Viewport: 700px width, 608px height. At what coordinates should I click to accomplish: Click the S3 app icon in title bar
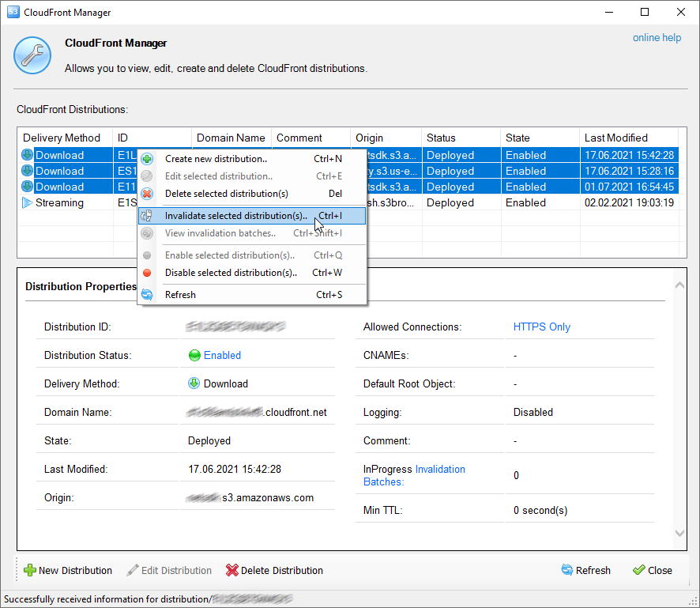[x=13, y=12]
